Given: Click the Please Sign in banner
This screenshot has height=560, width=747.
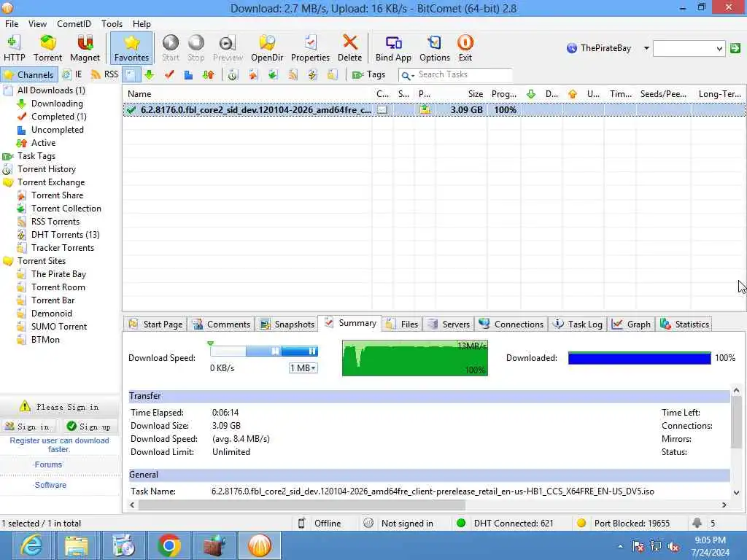Looking at the screenshot, I should [60, 407].
